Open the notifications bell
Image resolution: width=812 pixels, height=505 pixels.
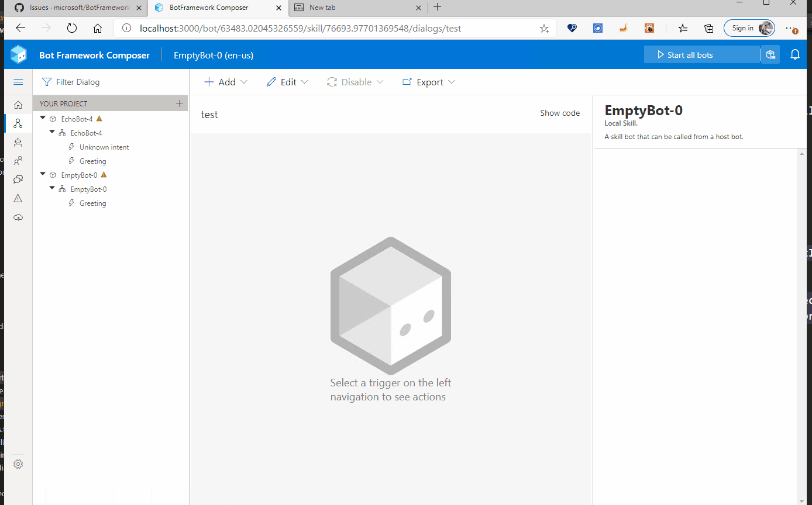point(795,54)
